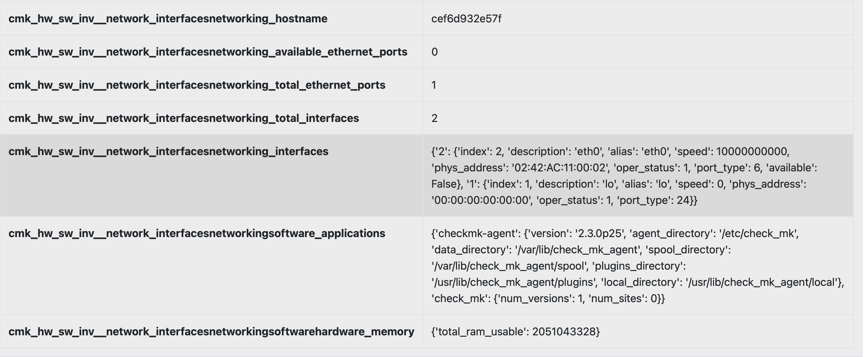Click the hardware_memory key label
868x357 pixels.
(211, 332)
